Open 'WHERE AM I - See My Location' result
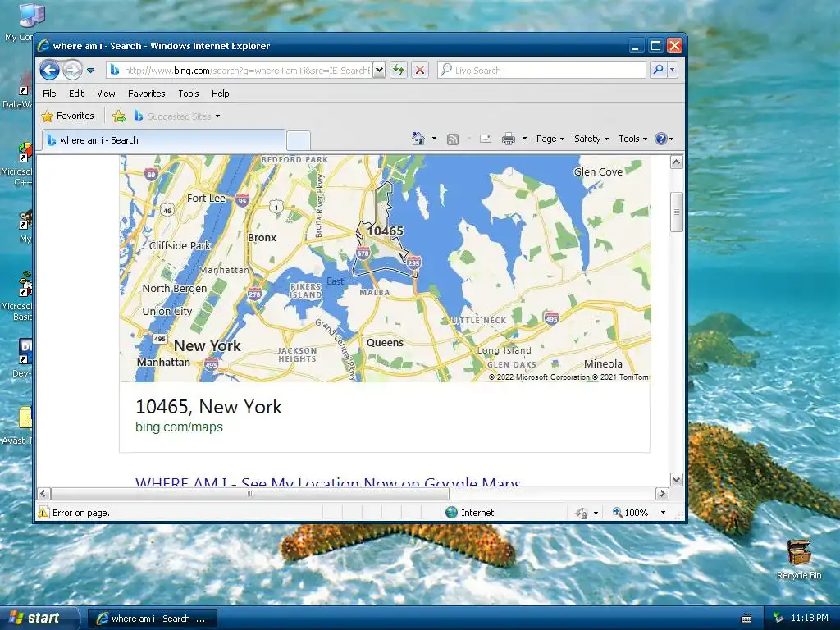 point(328,482)
